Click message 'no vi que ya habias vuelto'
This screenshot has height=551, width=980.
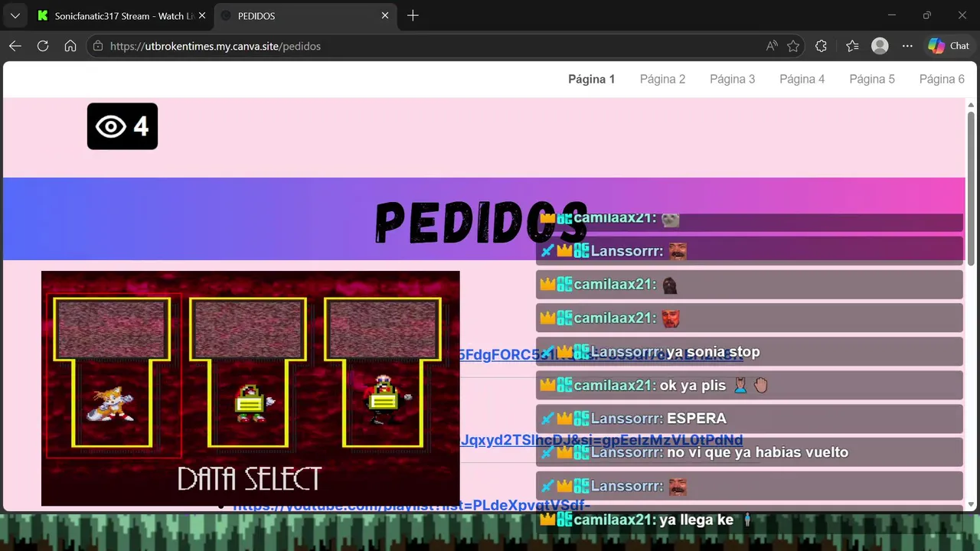[x=757, y=452]
